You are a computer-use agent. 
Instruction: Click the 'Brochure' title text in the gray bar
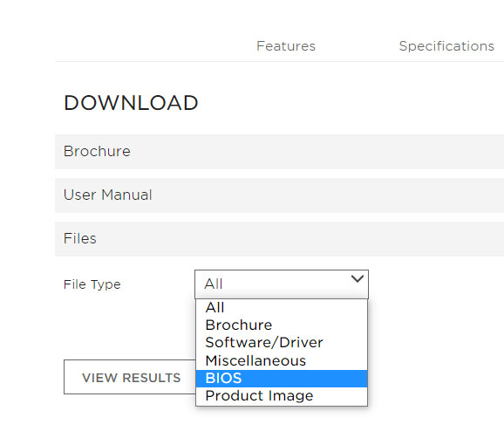tap(97, 152)
